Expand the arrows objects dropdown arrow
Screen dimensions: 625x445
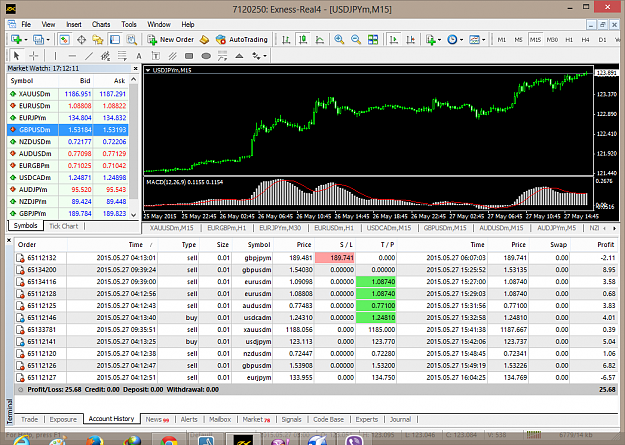coord(265,56)
